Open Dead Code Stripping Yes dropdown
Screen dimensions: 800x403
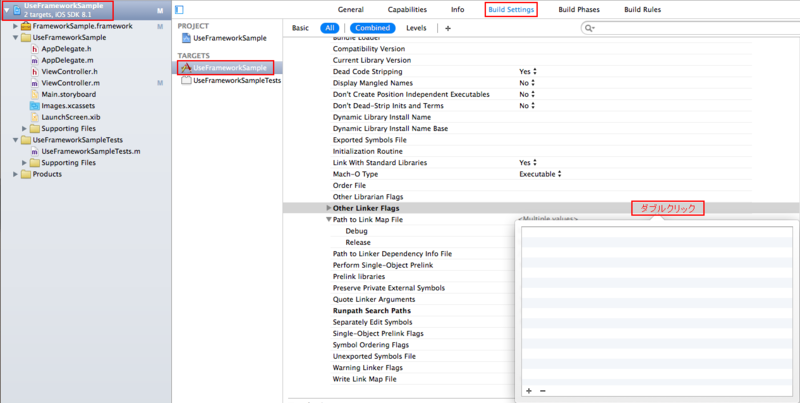(528, 72)
